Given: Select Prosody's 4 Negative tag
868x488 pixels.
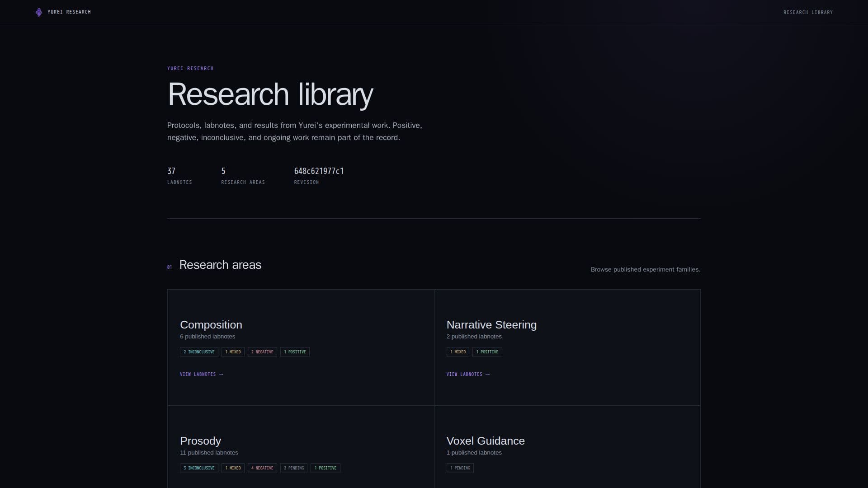Looking at the screenshot, I should coord(262,468).
